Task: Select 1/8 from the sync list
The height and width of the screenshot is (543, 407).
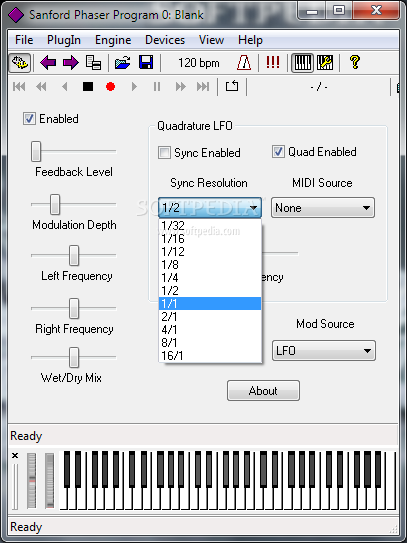Action: tap(210, 265)
